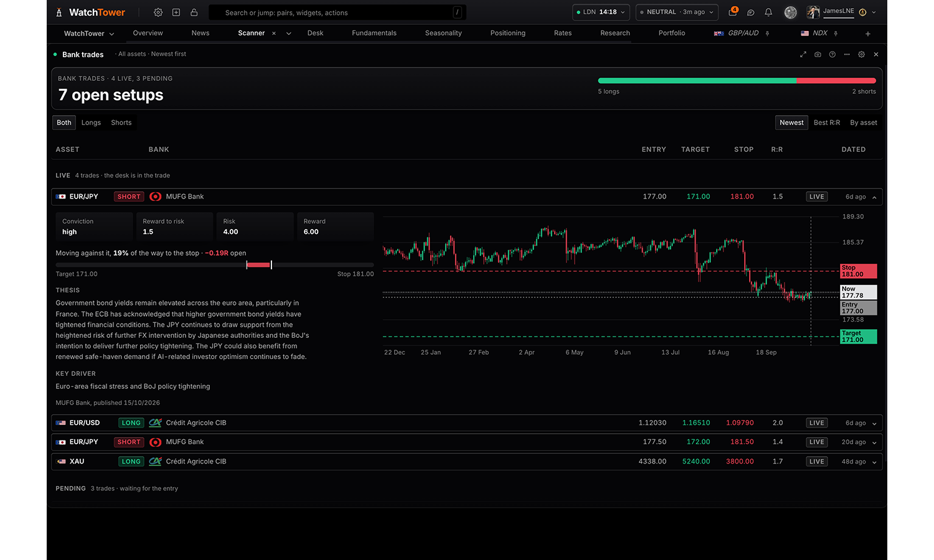Switch to the Overview tab

[x=148, y=34]
